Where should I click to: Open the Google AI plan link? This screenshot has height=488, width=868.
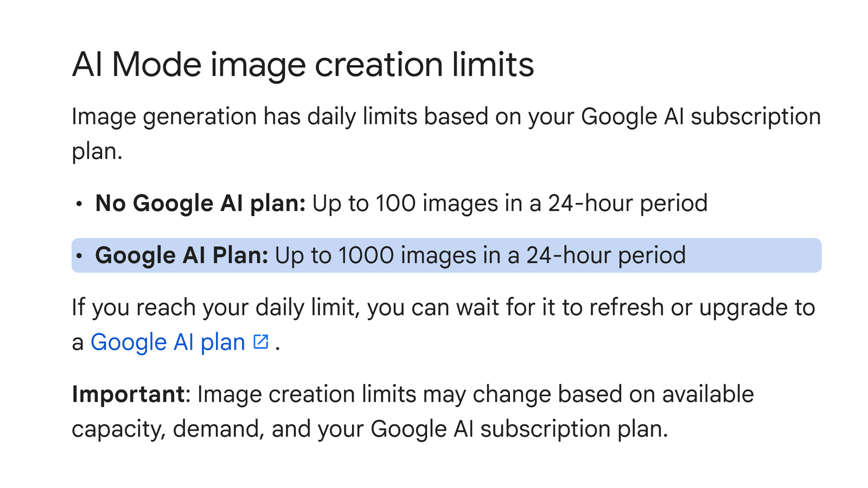click(168, 343)
